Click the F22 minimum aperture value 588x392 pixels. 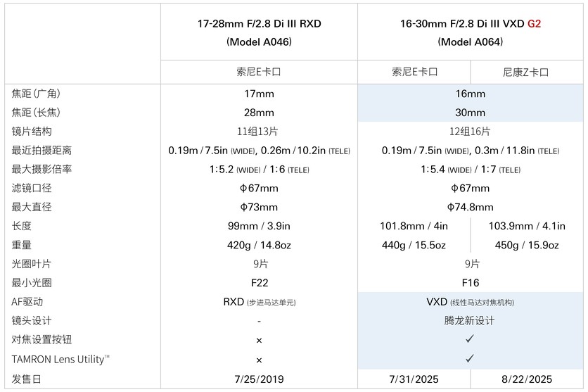(x=259, y=283)
